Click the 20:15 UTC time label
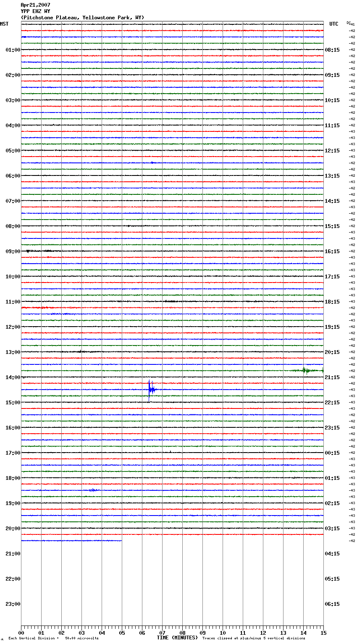Screen dimensions: 357x644 [x=332, y=352]
